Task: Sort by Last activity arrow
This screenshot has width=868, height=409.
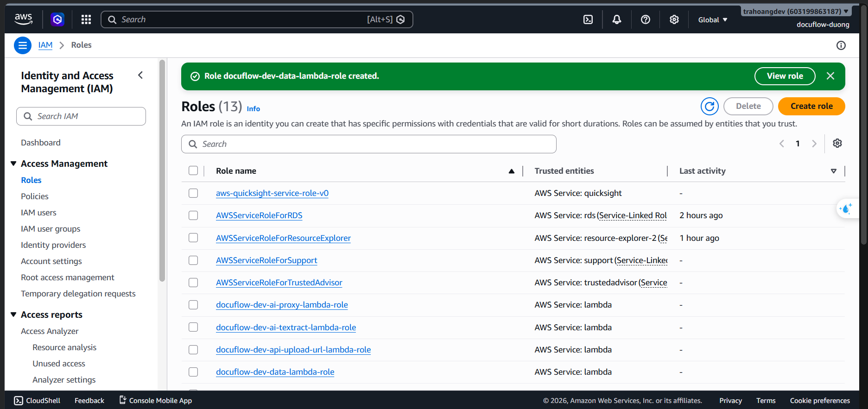Action: [x=834, y=171]
